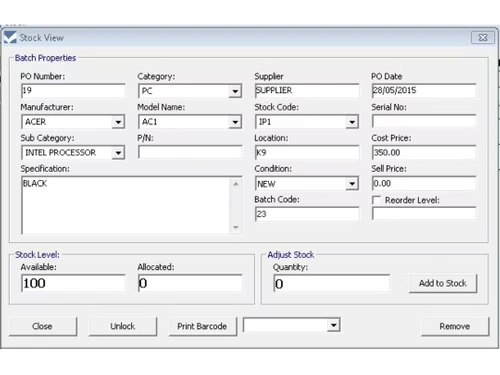Click the Reorder Level input box
This screenshot has height=375, width=500.
424,213
